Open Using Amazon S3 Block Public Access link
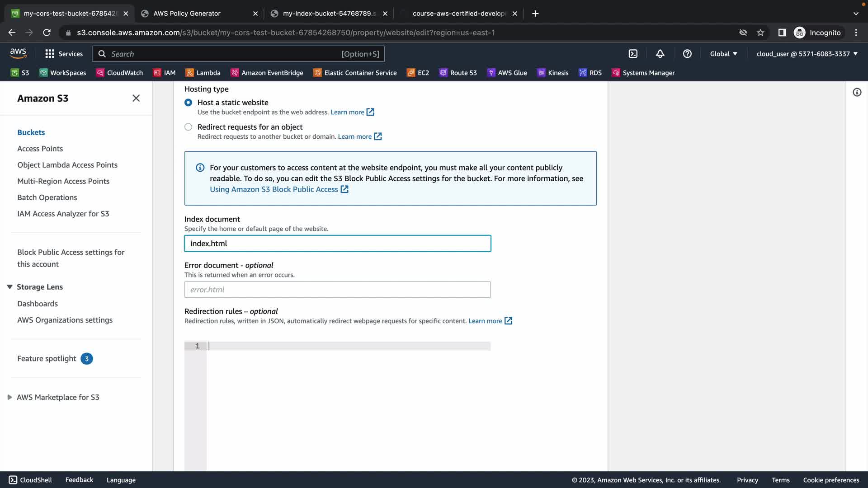The width and height of the screenshot is (868, 488). coord(274,189)
